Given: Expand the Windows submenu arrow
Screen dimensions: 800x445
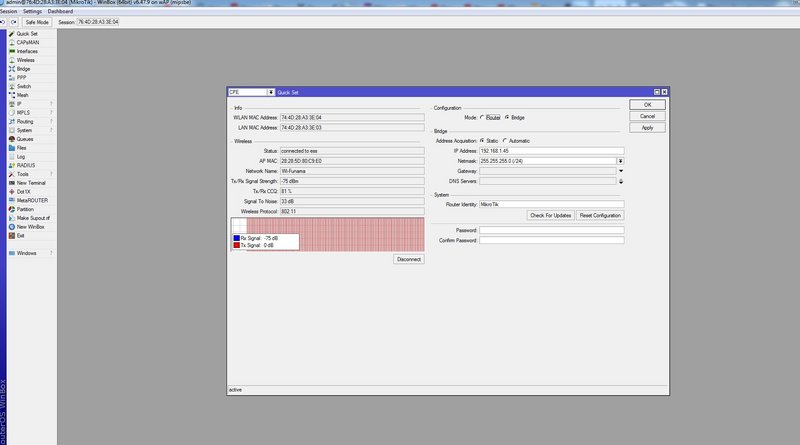Looking at the screenshot, I should 52,253.
